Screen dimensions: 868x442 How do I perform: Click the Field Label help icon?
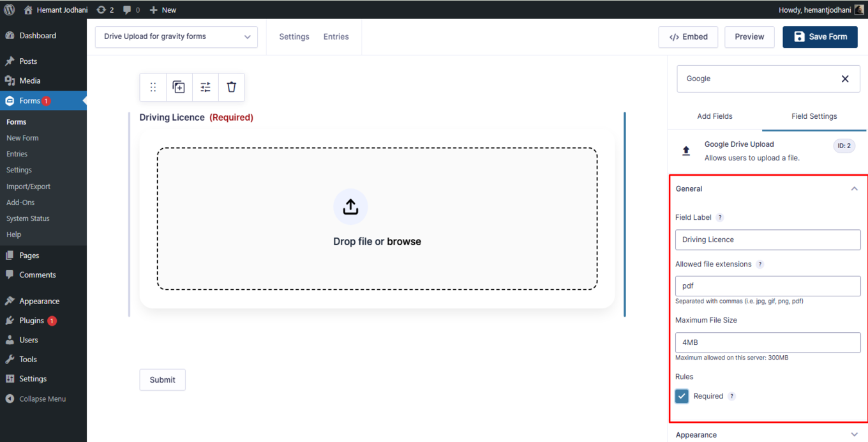coord(720,217)
